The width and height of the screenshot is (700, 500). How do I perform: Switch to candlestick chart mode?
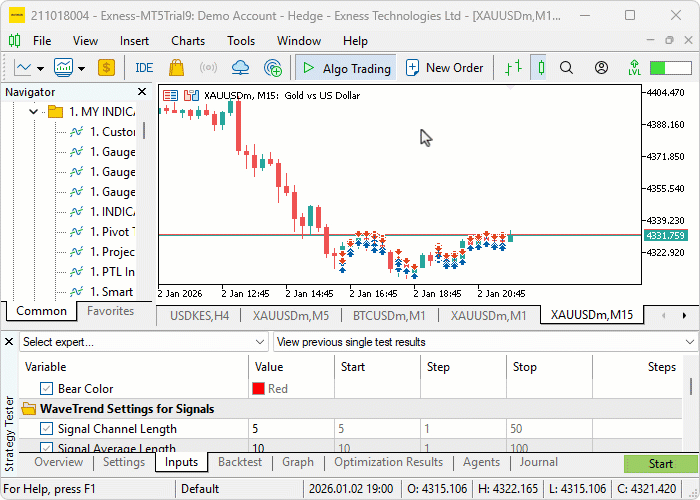(x=541, y=68)
